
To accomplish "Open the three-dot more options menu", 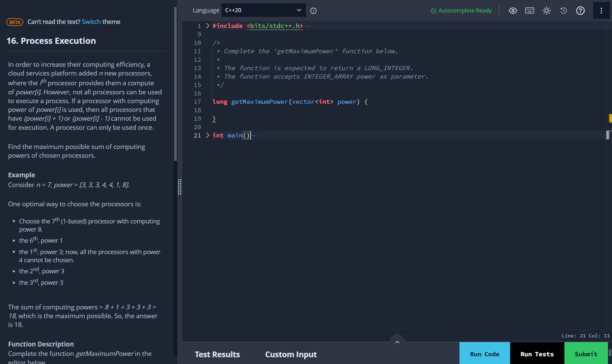I will pyautogui.click(x=601, y=11).
